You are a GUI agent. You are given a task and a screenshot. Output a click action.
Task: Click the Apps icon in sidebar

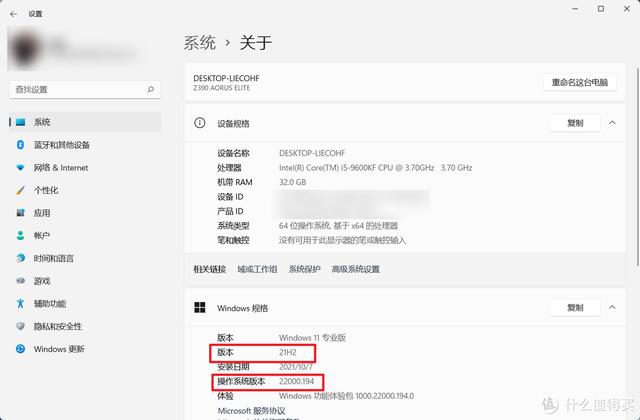20,213
